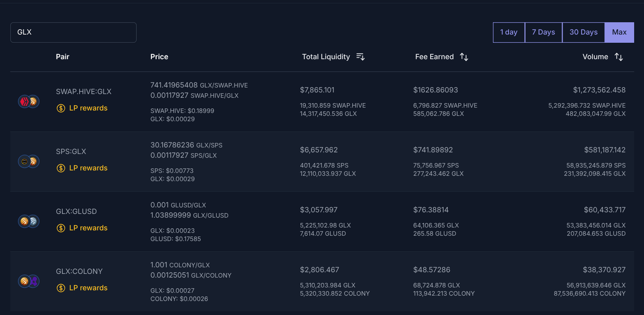The width and height of the screenshot is (644, 315).
Task: Click volume $581,187.142
Action: pyautogui.click(x=605, y=150)
